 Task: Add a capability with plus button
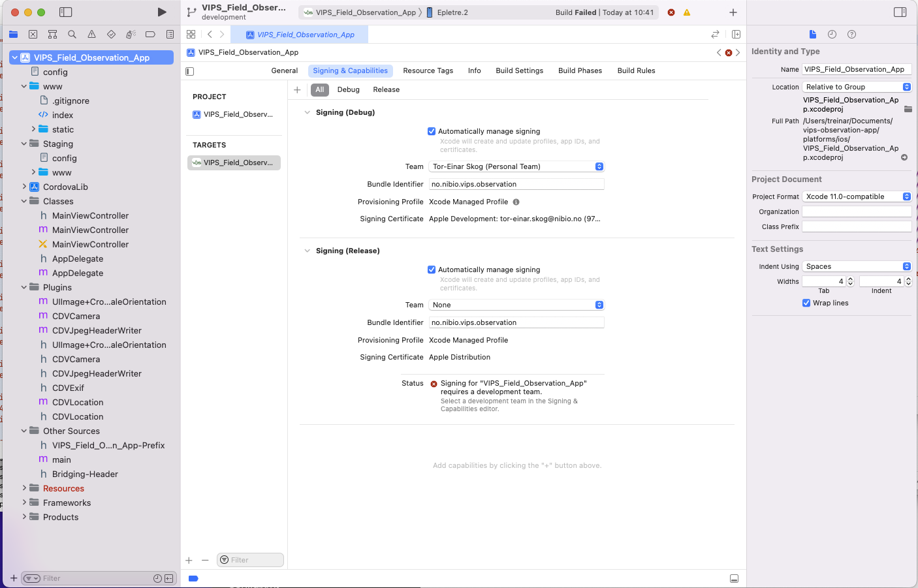297,89
